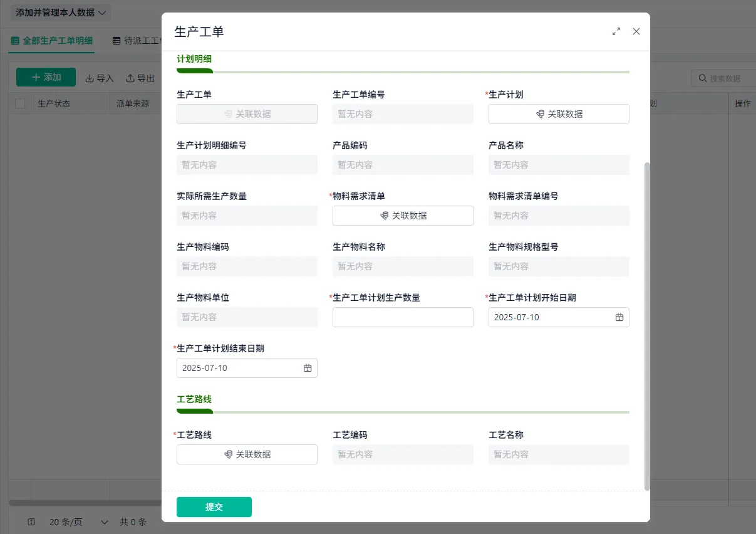Viewport: 756px width, 534px height.
Task: Click the dialog's vertical scrollbar
Action: coord(648,326)
